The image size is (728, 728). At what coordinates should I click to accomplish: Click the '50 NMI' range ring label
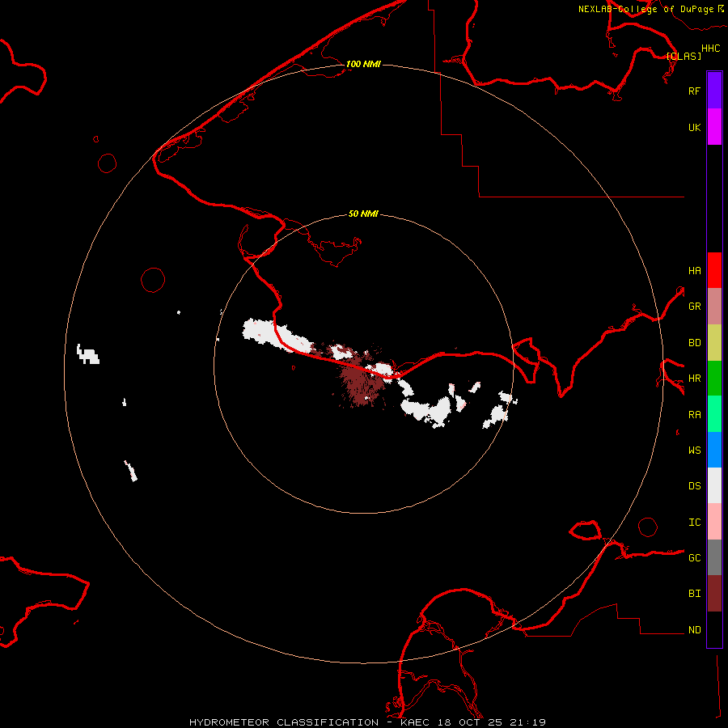point(363,214)
